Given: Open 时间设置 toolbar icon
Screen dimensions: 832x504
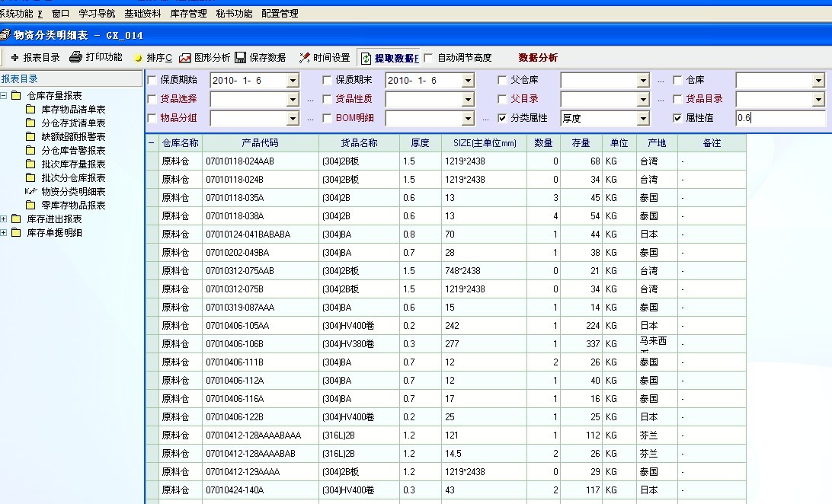Looking at the screenshot, I should pyautogui.click(x=304, y=58).
